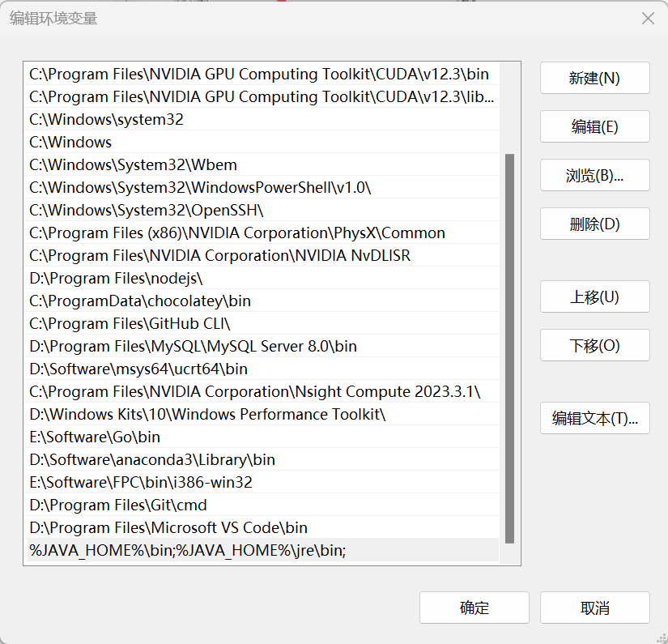Image resolution: width=668 pixels, height=644 pixels.
Task: Choose the E:\Software\Go\bin entry
Action: 95,437
